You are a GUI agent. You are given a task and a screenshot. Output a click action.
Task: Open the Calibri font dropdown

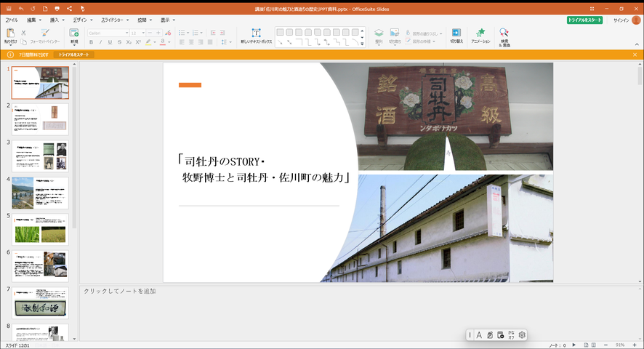click(x=127, y=33)
